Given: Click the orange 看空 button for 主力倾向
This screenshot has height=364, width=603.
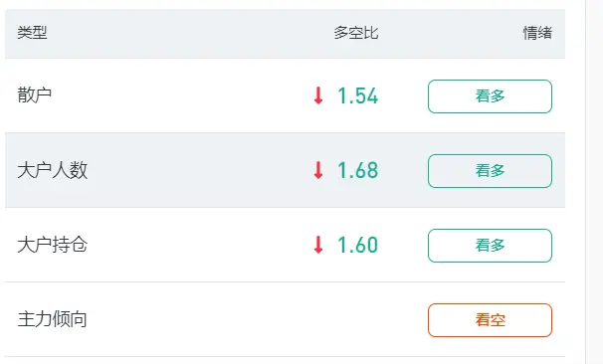Looking at the screenshot, I should (x=490, y=320).
